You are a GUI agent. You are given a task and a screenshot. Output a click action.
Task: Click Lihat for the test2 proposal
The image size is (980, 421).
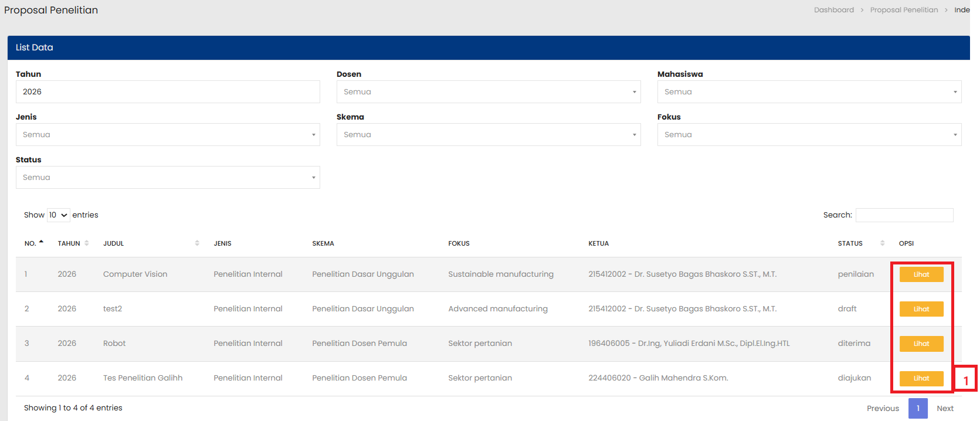(921, 309)
